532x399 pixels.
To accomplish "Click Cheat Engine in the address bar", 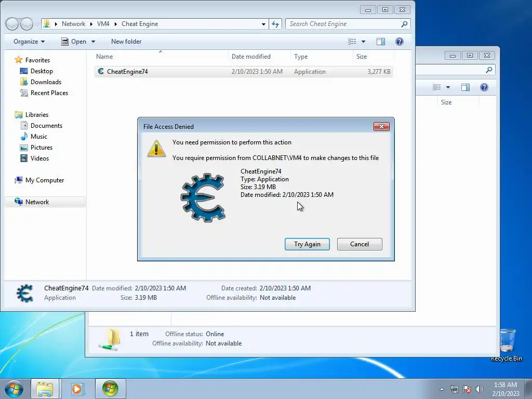I will 140,24.
